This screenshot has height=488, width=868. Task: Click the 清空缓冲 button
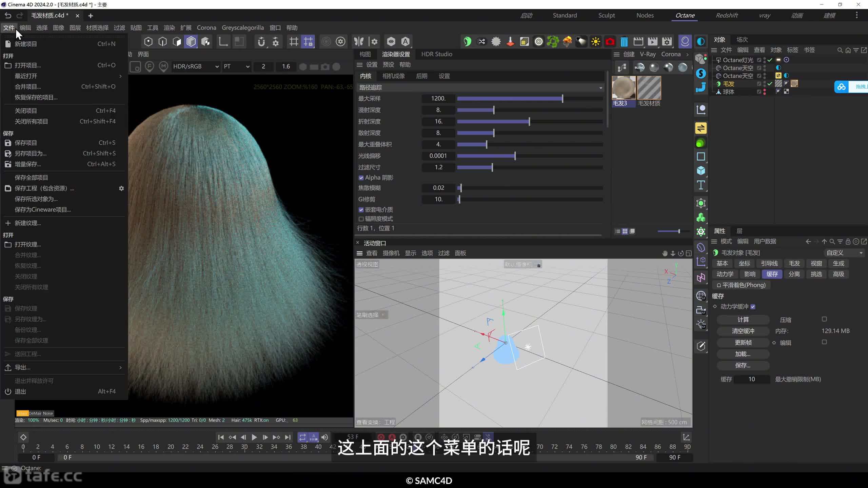(x=743, y=331)
